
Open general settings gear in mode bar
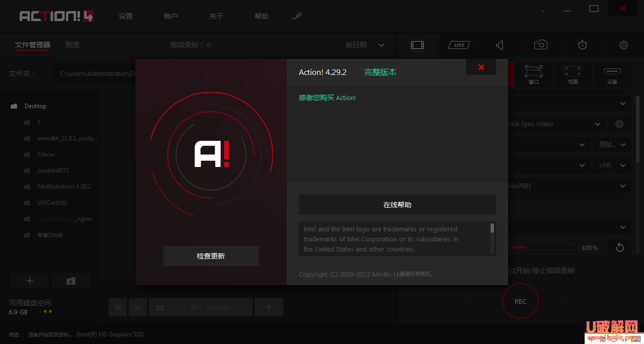623,45
